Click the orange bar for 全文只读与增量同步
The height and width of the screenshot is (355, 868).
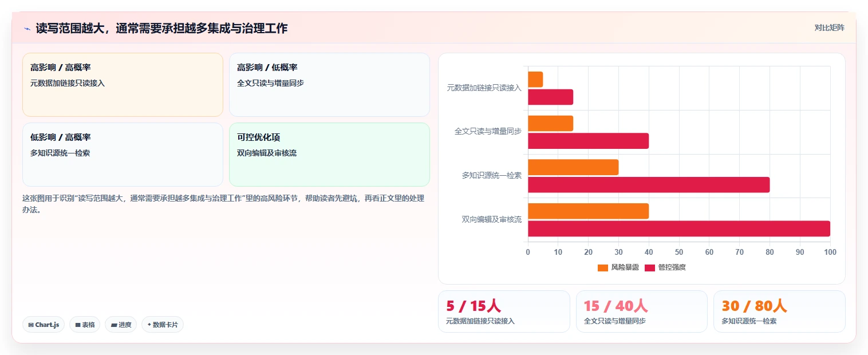pos(550,123)
